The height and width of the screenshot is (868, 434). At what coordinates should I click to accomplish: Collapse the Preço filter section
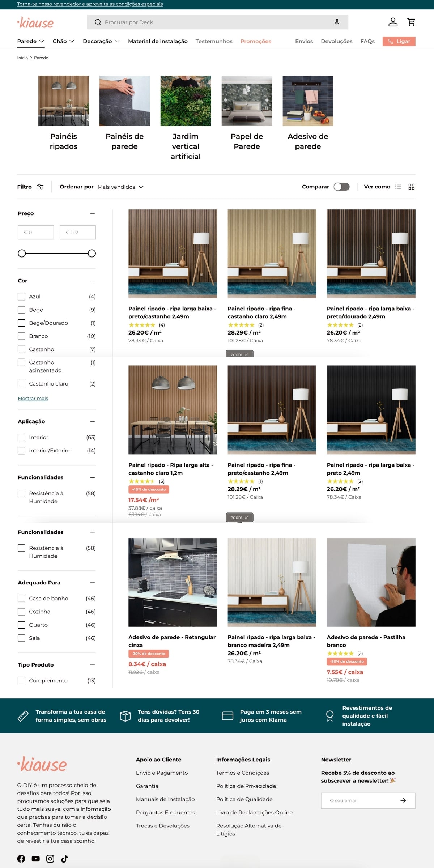(x=93, y=213)
